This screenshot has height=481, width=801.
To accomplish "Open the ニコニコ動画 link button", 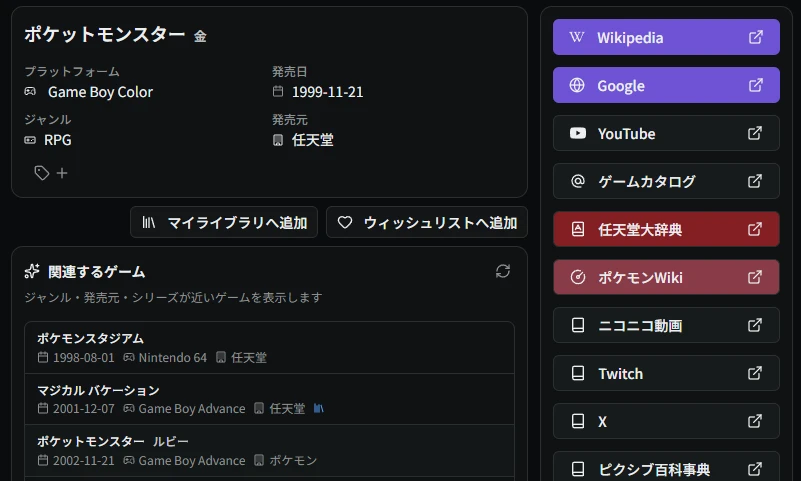I will click(x=666, y=325).
